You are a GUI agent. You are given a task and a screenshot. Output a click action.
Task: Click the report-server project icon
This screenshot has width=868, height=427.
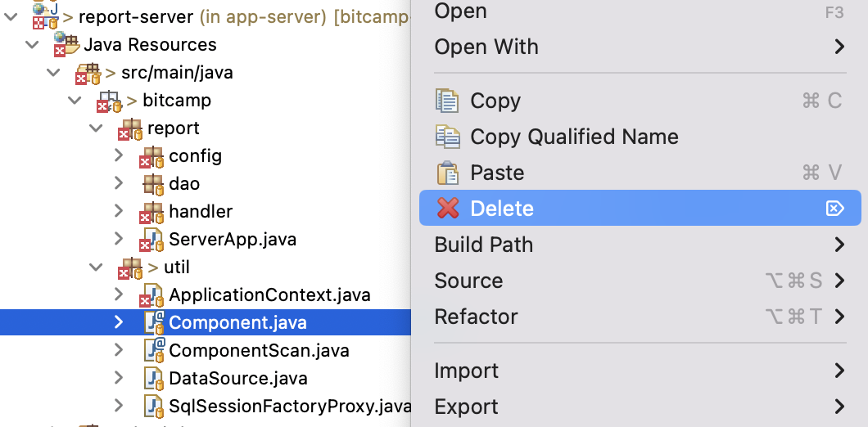pos(45,16)
